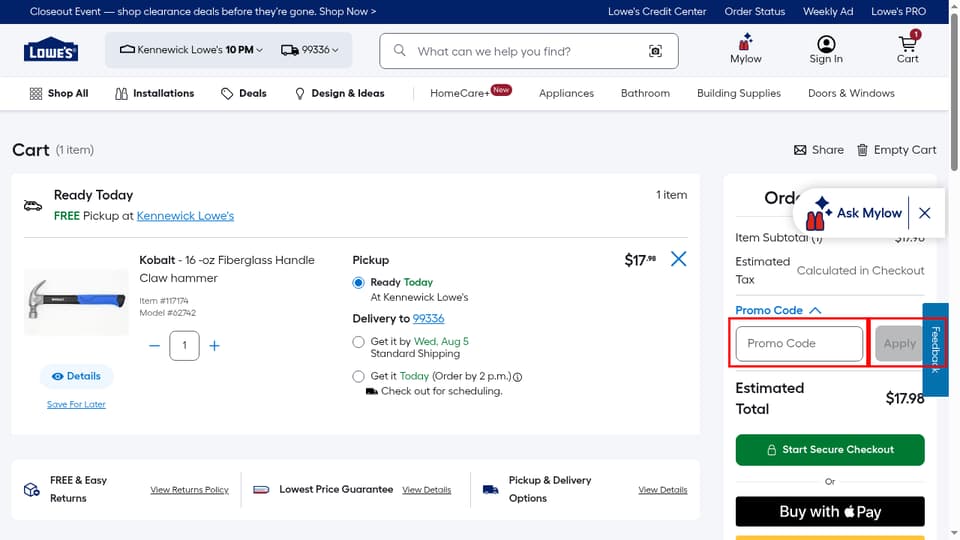Decrease the hammer quantity with minus

click(154, 346)
